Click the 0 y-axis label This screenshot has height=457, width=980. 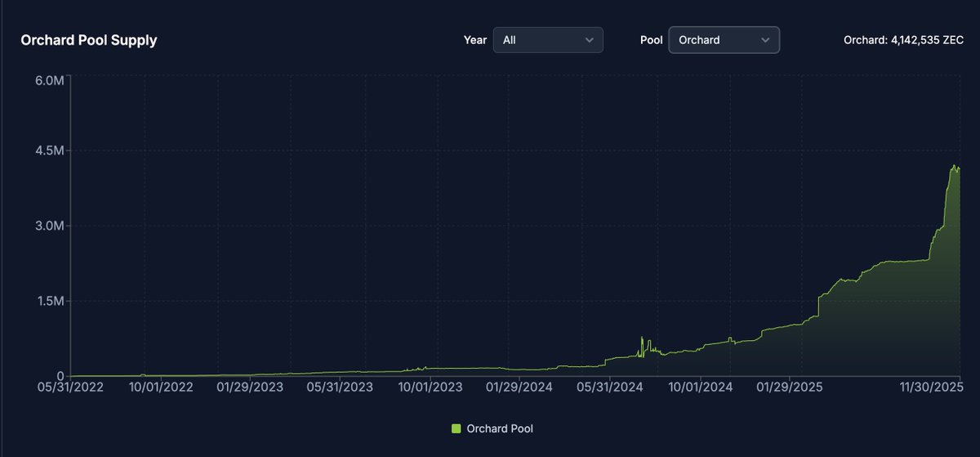click(x=60, y=376)
